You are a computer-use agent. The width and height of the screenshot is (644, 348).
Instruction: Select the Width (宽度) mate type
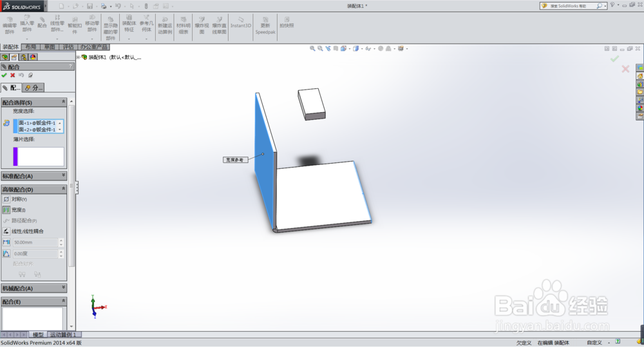click(x=14, y=209)
